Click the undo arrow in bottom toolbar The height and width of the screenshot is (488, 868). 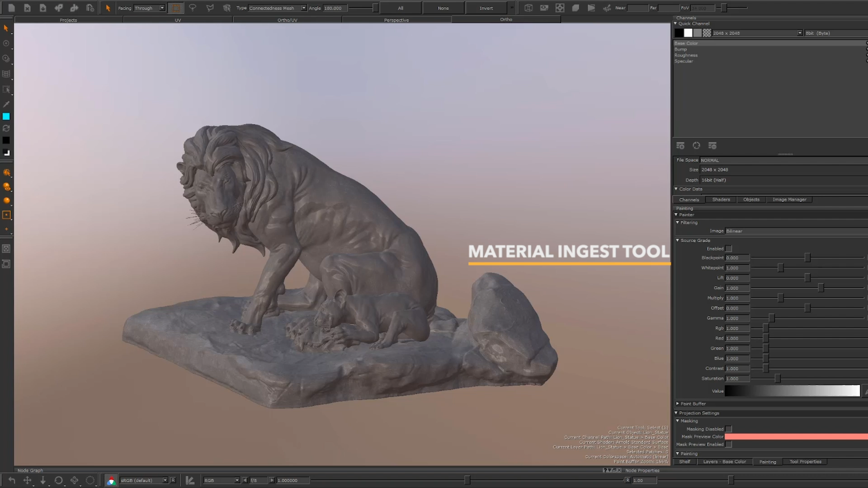click(12, 480)
